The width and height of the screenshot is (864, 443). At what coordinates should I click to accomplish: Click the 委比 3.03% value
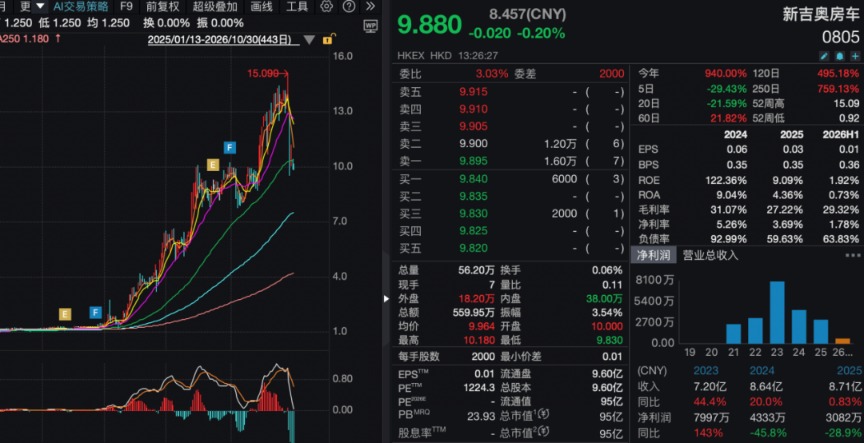[x=492, y=74]
